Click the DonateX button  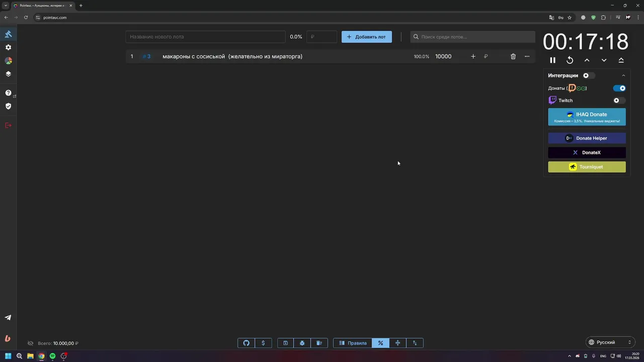point(587,152)
